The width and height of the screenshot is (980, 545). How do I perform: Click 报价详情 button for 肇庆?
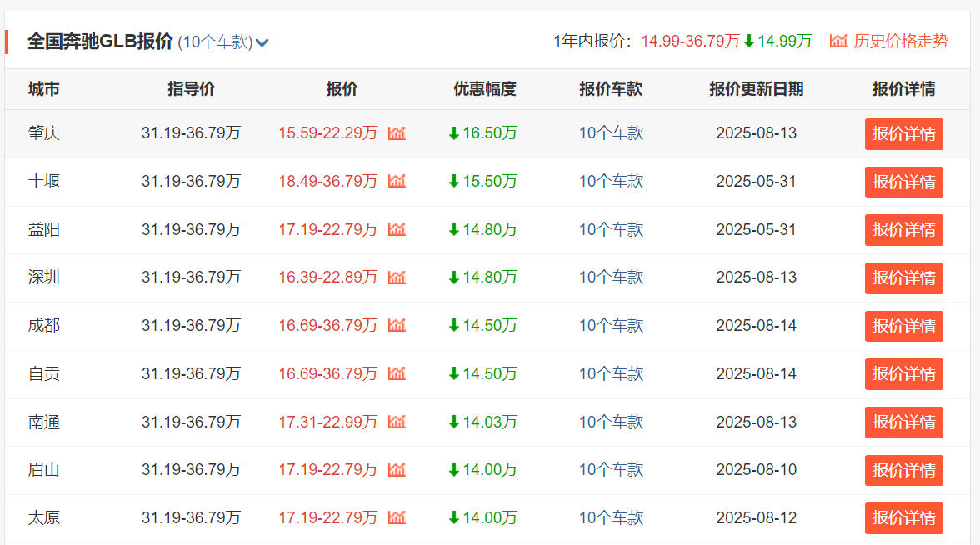(x=903, y=133)
